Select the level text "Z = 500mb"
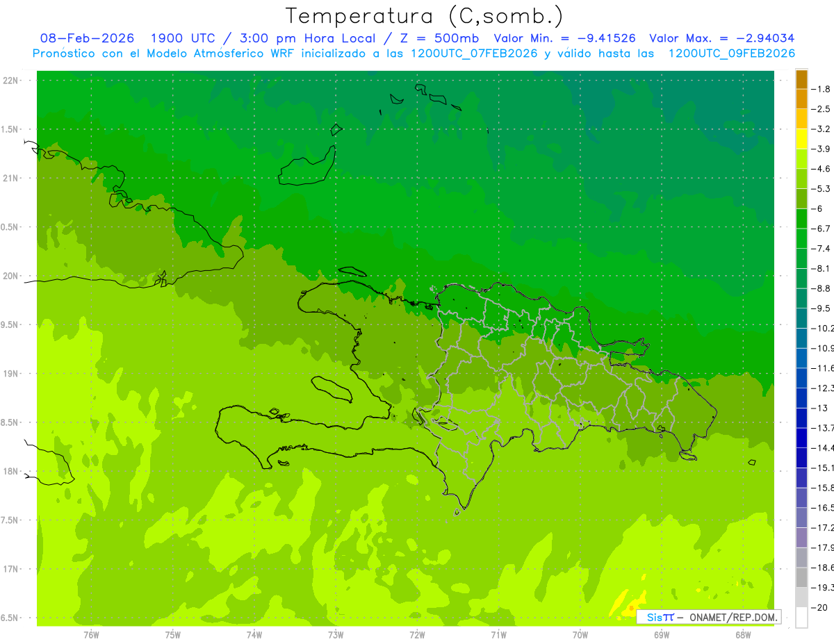This screenshot has height=644, width=834. point(441,38)
